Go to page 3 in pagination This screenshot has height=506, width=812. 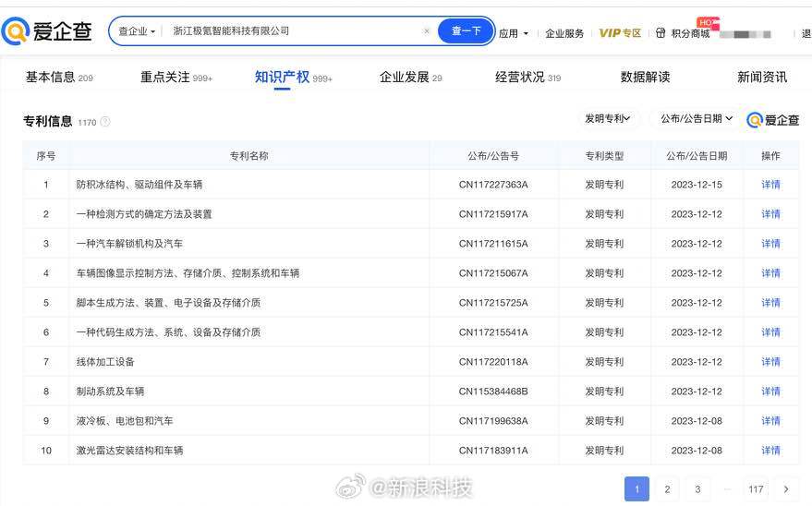coord(697,489)
